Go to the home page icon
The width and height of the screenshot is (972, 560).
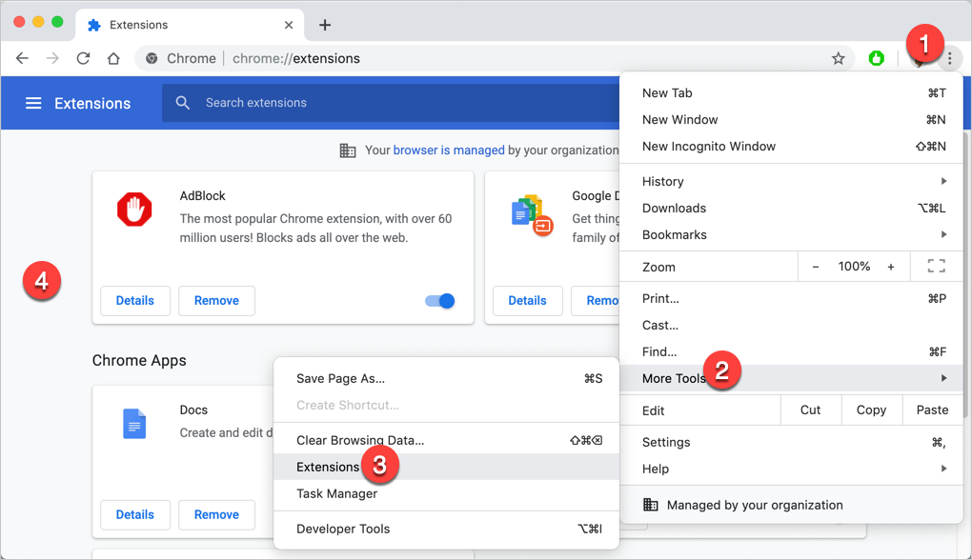pyautogui.click(x=113, y=58)
